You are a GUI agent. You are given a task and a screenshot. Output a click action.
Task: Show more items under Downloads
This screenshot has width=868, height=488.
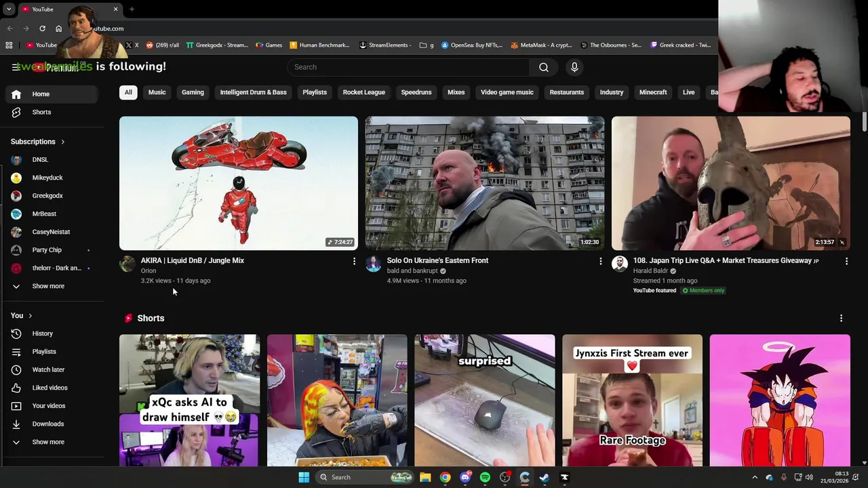pyautogui.click(x=52, y=442)
